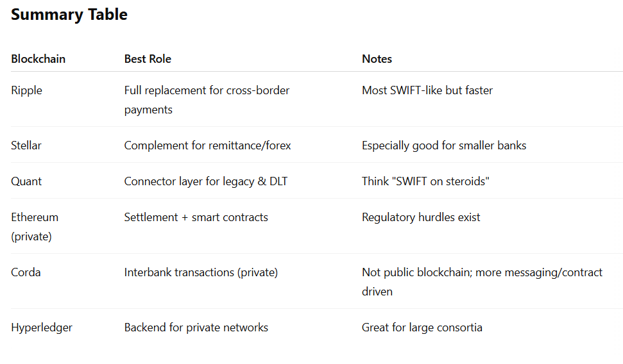Click the Ripple row name
The height and width of the screenshot is (364, 623).
[x=26, y=90]
